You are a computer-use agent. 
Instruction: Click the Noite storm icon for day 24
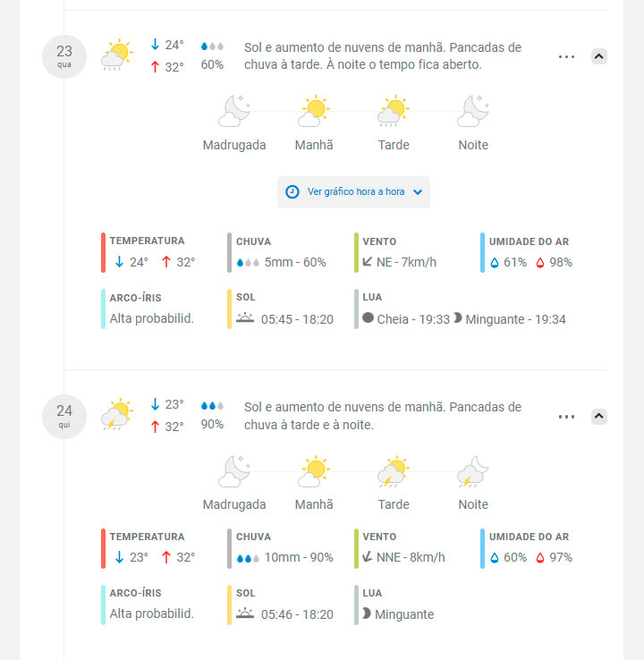point(473,471)
